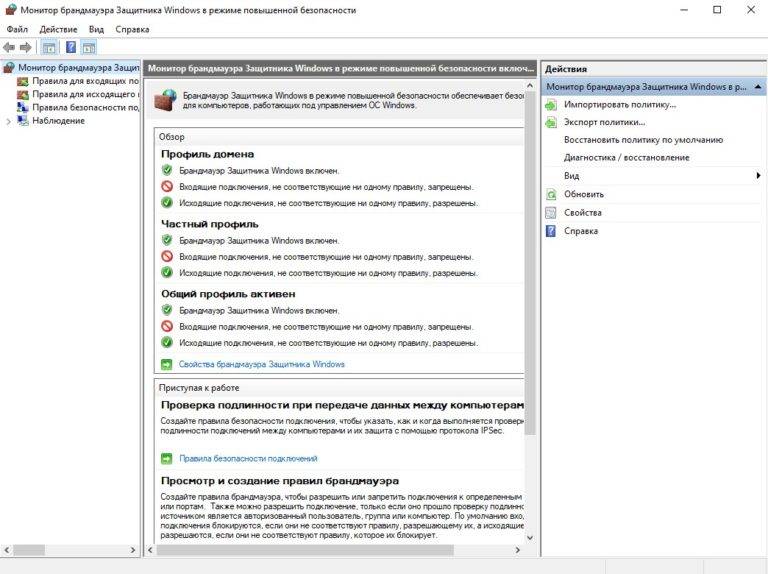This screenshot has height=574, width=768.
Task: Expand the Наблюдение tree node
Action: coord(8,121)
